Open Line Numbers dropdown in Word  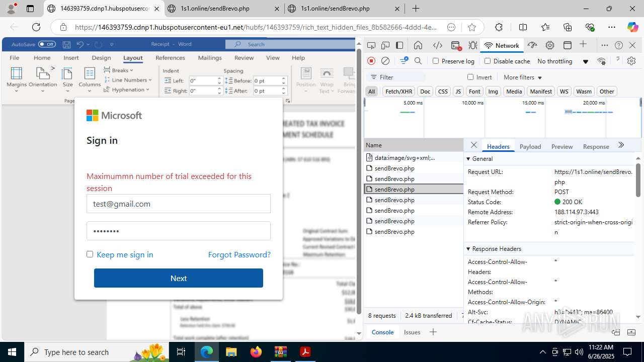click(128, 80)
